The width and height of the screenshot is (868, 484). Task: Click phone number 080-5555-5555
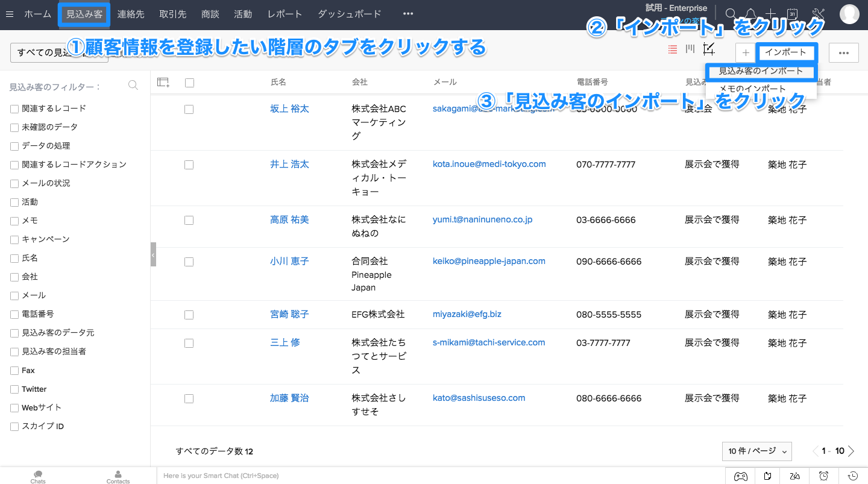click(609, 315)
